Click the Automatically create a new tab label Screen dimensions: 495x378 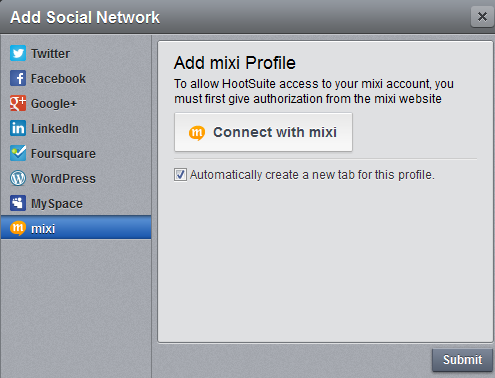coord(312,175)
